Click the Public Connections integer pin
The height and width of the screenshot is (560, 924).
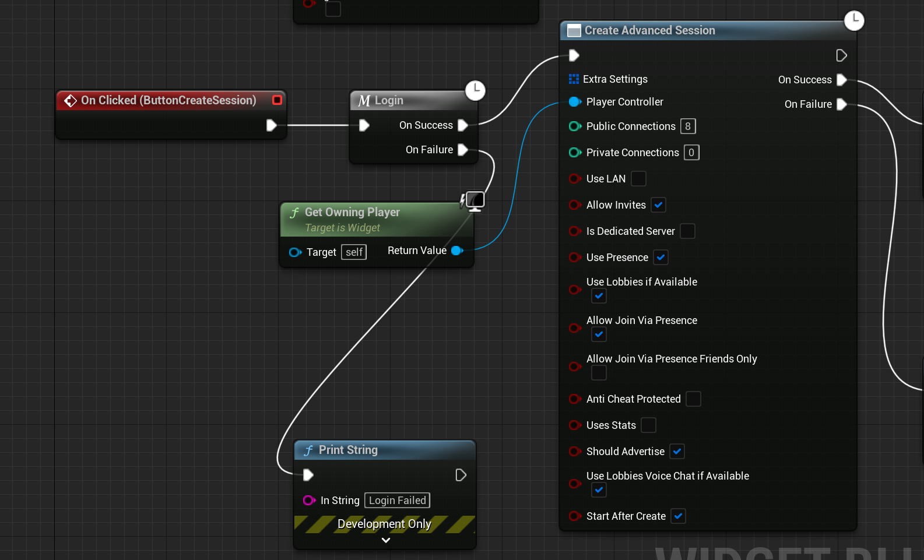click(x=575, y=126)
